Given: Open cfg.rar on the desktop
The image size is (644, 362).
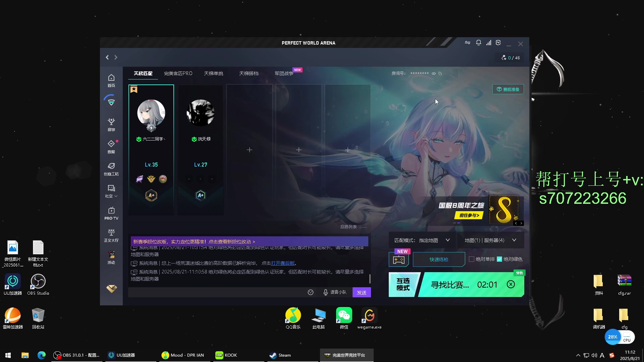Looking at the screenshot, I should 625,285.
